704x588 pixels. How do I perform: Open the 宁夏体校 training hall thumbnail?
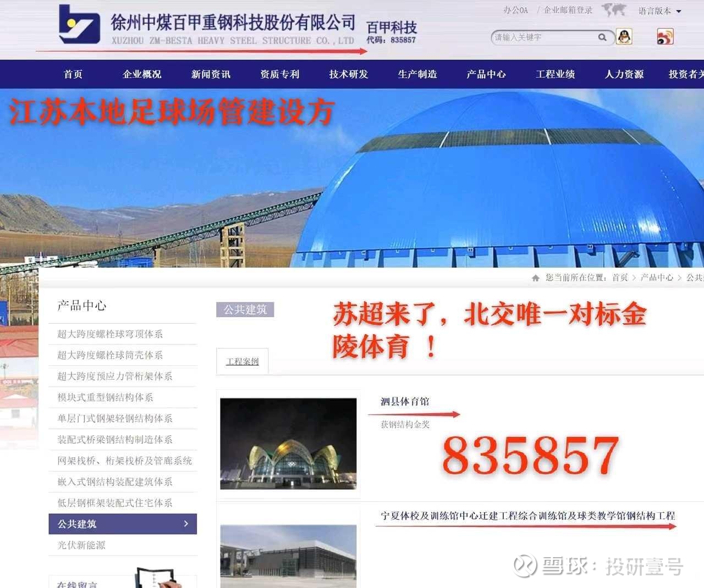point(288,556)
